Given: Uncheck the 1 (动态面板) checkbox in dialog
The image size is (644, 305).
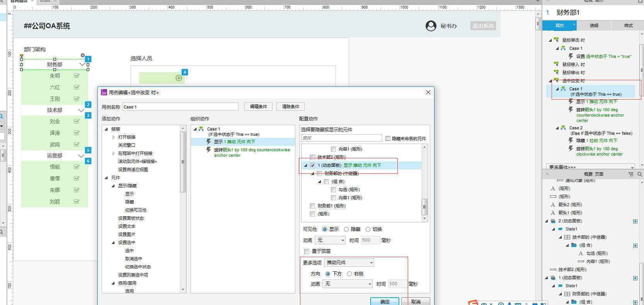Looking at the screenshot, I should 313,165.
